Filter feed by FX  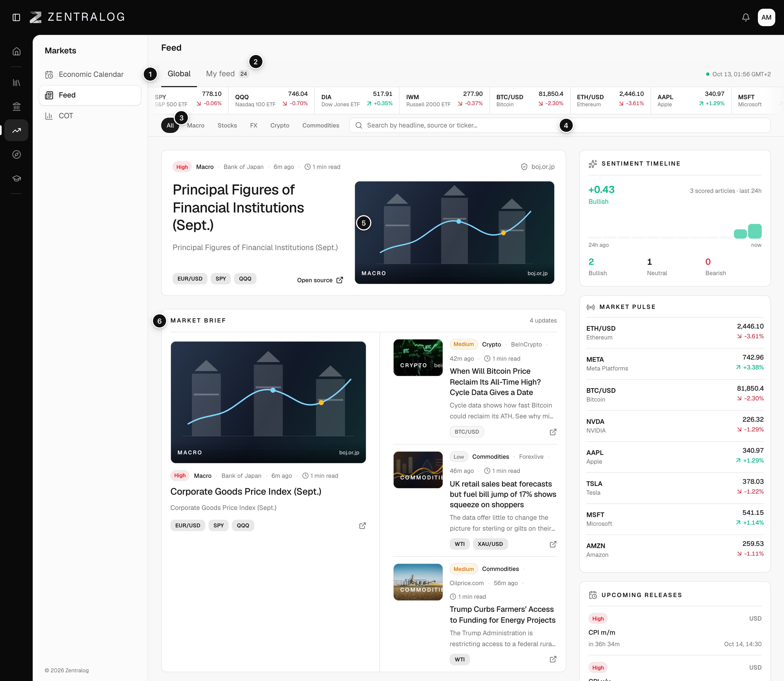pyautogui.click(x=254, y=125)
